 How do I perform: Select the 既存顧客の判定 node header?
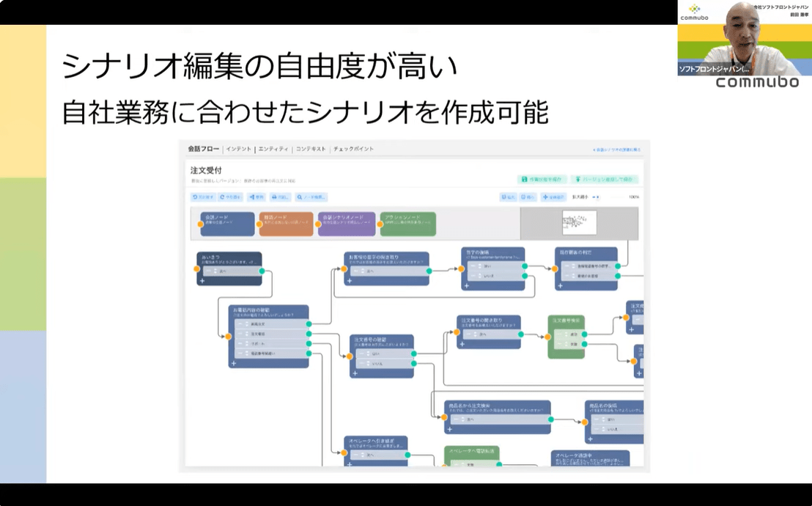click(586, 254)
